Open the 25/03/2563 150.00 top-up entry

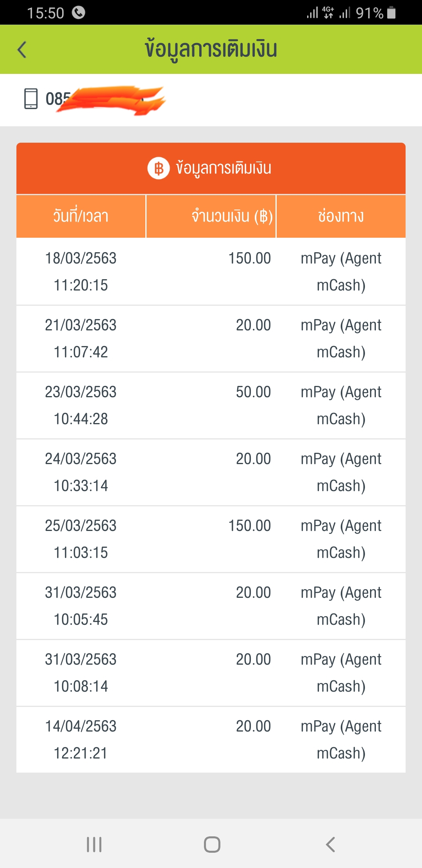tap(211, 539)
